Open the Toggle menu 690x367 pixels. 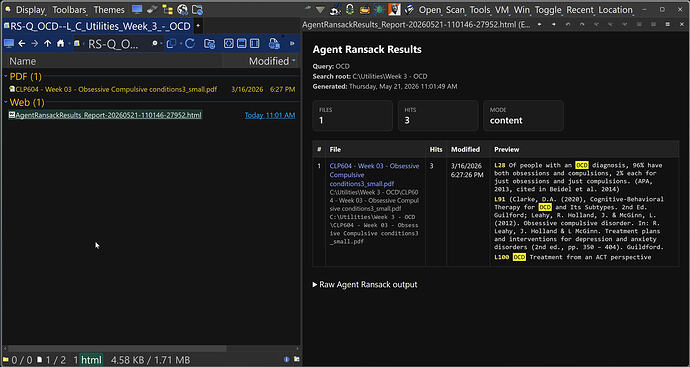[x=548, y=10]
